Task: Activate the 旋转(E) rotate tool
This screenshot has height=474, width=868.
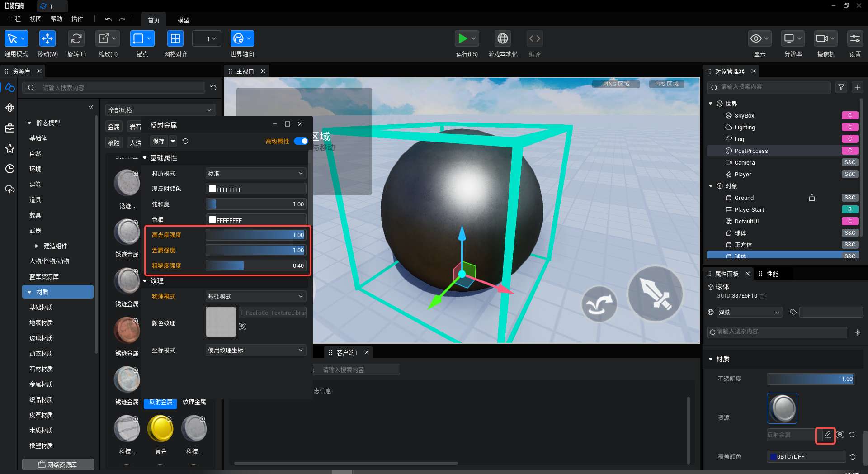Action: point(76,39)
